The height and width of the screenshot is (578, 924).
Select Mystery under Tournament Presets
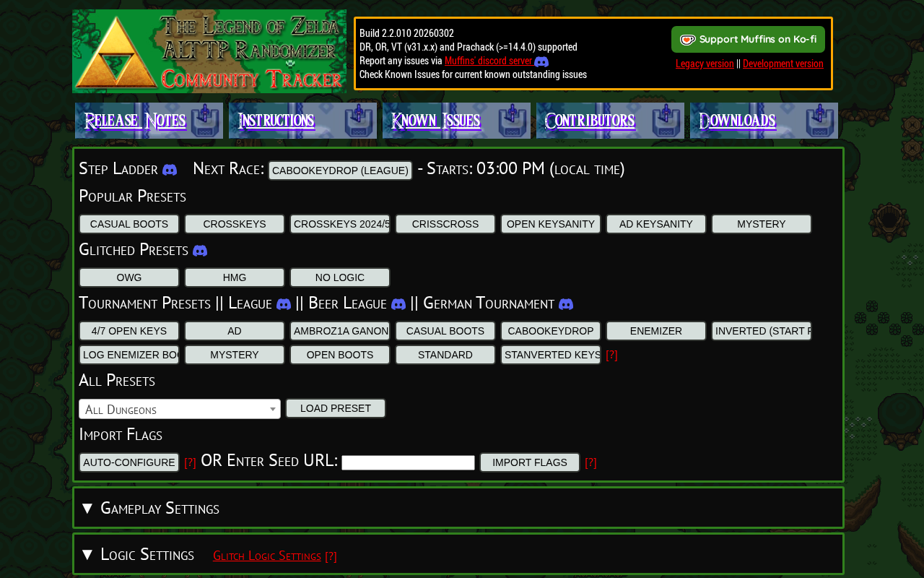coord(235,355)
